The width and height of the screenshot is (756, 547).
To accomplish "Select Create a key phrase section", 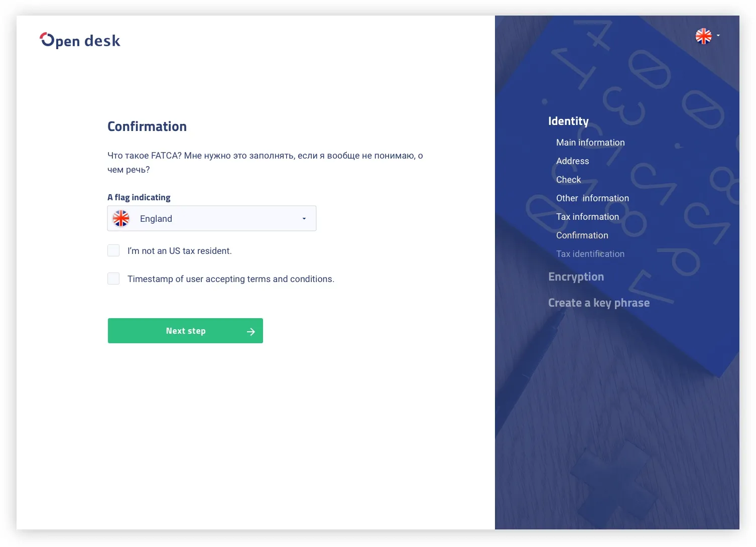I will coord(599,303).
